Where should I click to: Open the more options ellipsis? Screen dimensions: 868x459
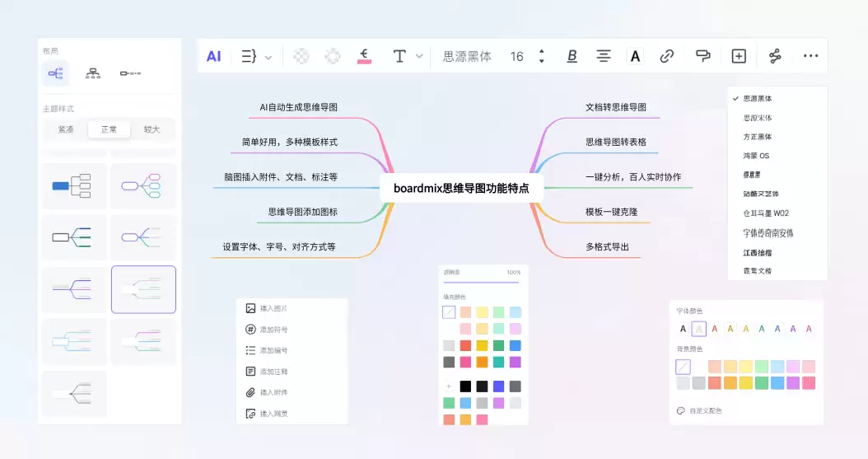click(x=810, y=56)
